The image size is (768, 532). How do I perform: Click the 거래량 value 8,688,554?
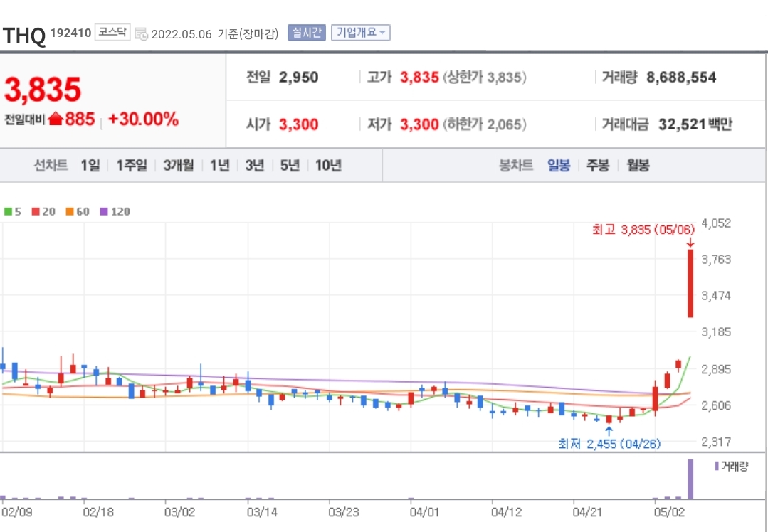[681, 78]
